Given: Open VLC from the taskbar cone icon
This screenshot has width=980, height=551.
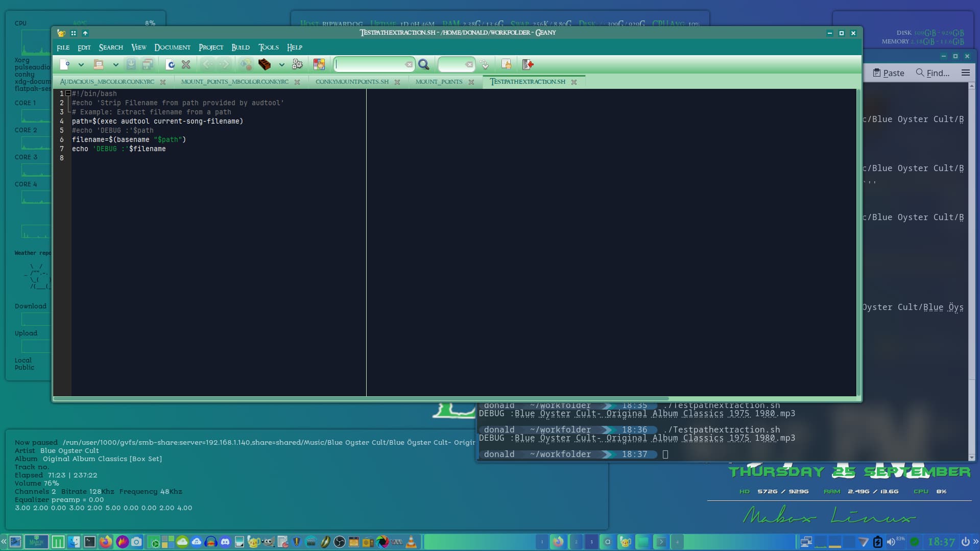Looking at the screenshot, I should 411,542.
